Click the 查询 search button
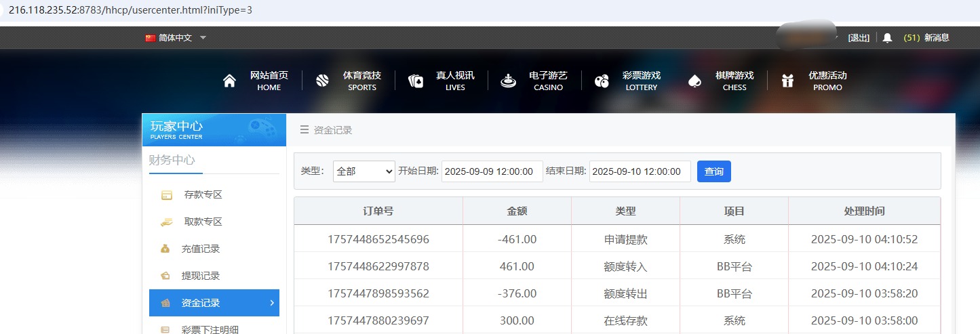 point(714,171)
